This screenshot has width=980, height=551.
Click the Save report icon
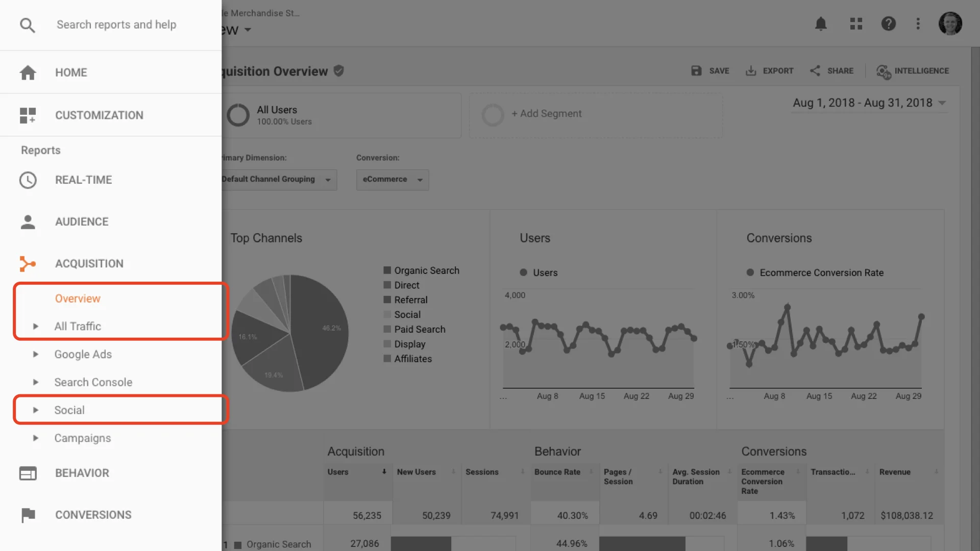696,71
